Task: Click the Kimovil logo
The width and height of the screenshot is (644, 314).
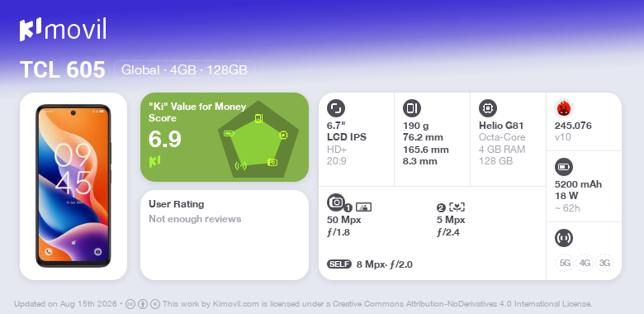Action: click(63, 30)
